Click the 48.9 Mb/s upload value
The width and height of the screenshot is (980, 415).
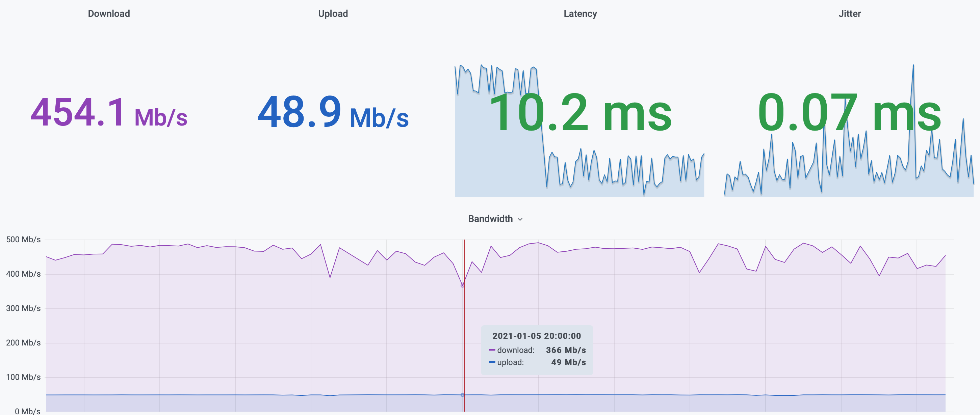pyautogui.click(x=333, y=112)
